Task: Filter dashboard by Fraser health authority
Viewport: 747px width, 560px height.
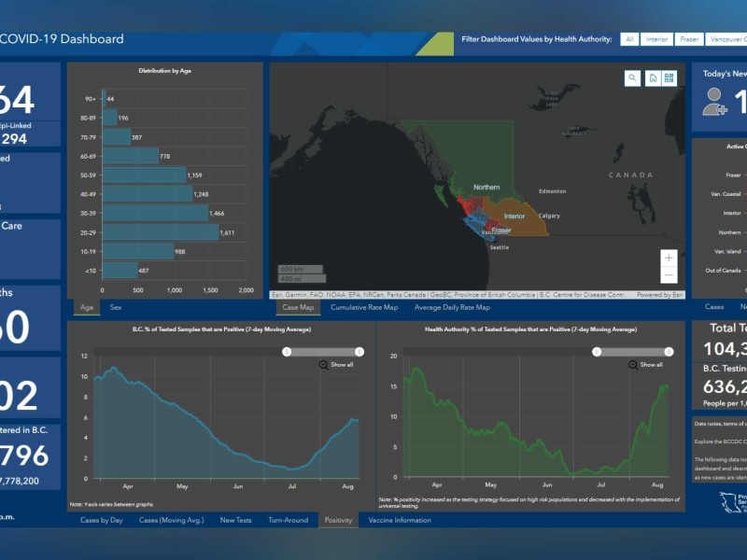Action: (689, 39)
